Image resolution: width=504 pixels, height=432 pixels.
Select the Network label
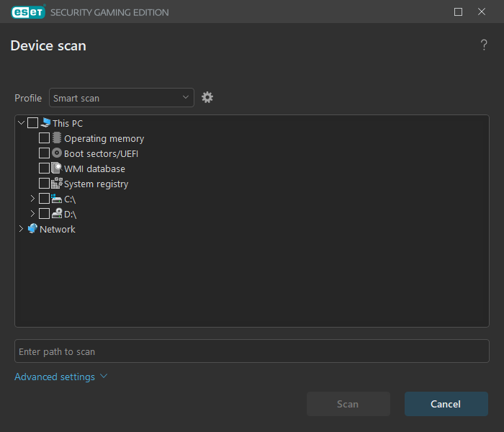(57, 229)
